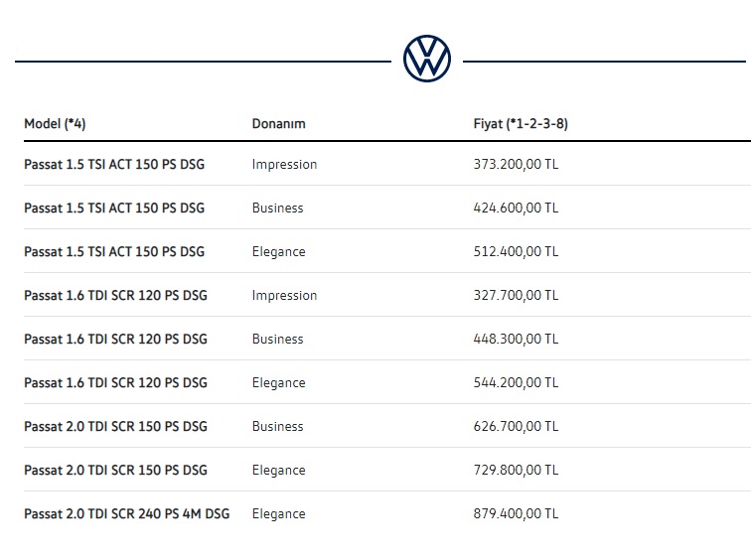The width and height of the screenshot is (751, 560).
Task: Click Passat 2.0 TDI SCR 240 PS 4M DSG
Action: (x=127, y=513)
